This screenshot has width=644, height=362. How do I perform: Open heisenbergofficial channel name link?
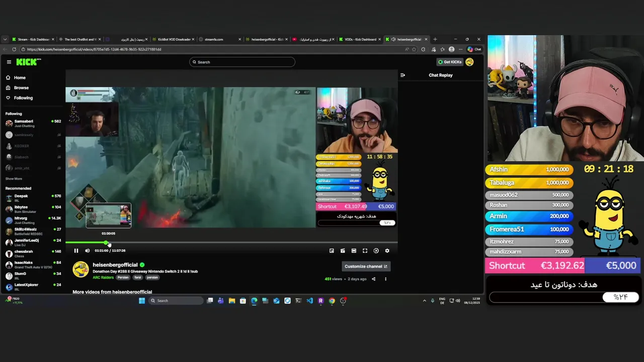115,265
